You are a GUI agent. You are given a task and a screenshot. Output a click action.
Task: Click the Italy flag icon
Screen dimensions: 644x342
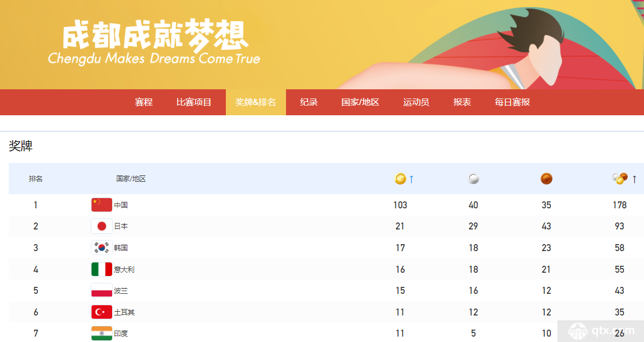[x=101, y=269]
